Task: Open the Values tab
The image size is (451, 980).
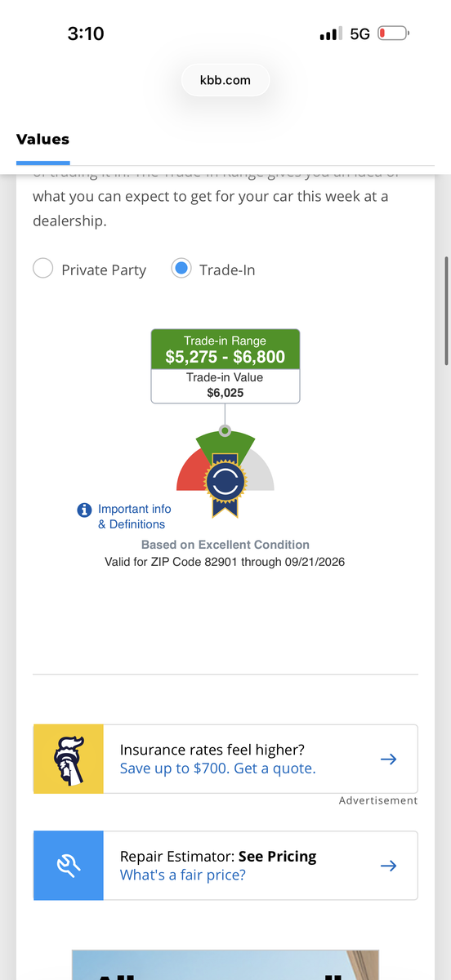Action: point(42,140)
